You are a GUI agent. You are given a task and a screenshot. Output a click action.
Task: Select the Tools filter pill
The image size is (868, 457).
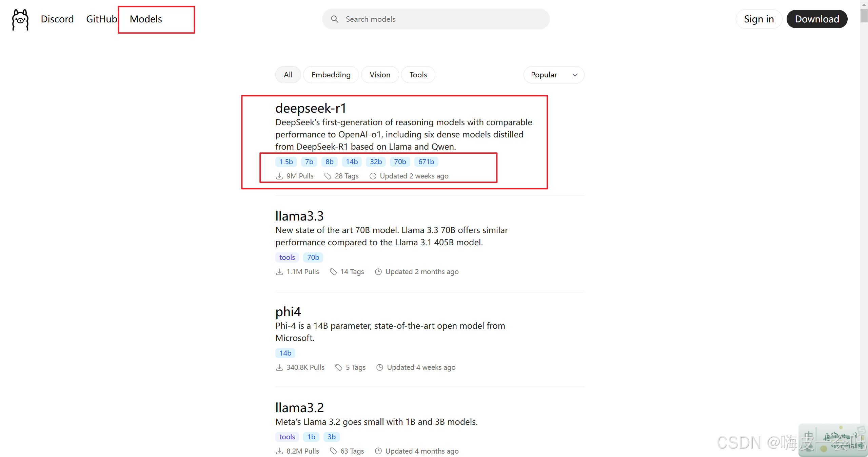click(418, 75)
